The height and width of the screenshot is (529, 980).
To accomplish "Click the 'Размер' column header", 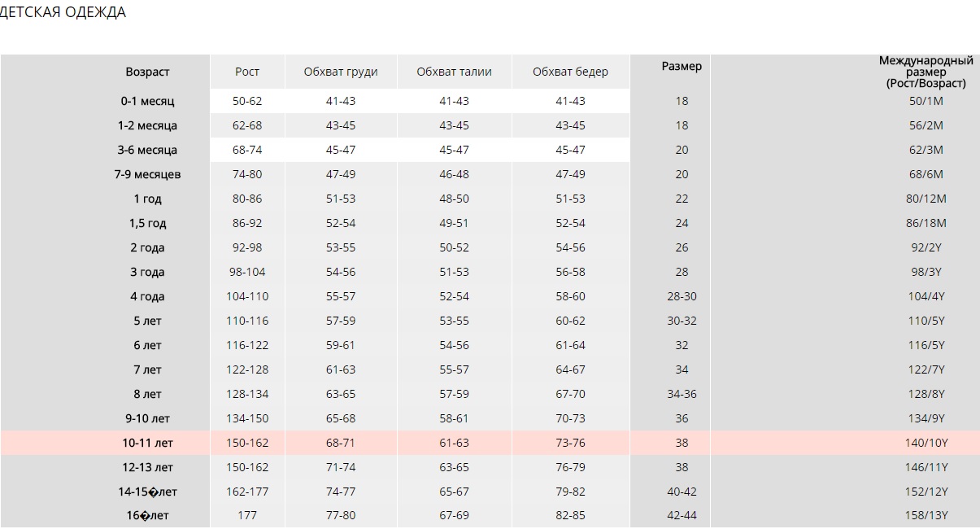I will [x=682, y=66].
